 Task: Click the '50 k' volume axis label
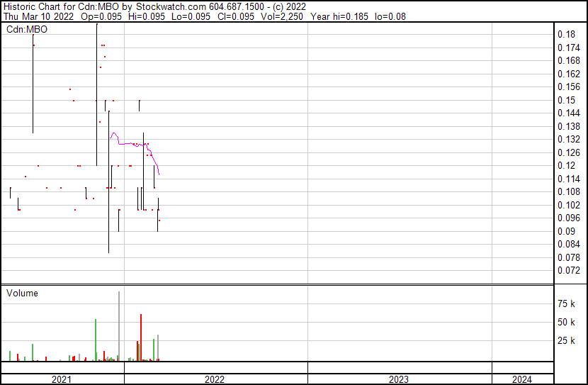(566, 322)
